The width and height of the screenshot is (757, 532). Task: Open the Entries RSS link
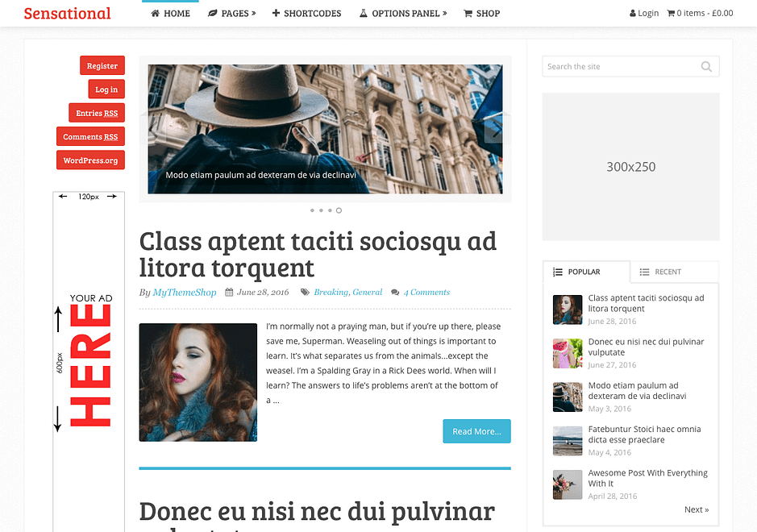(97, 113)
